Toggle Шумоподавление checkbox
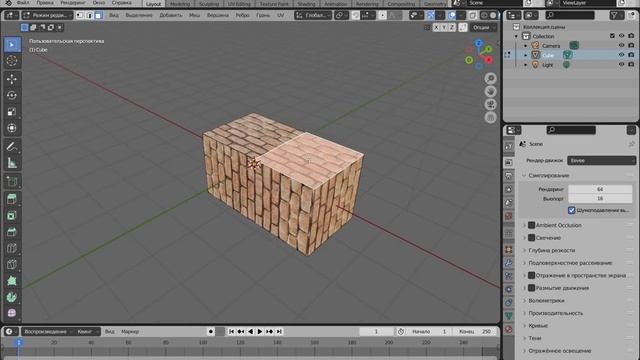The width and height of the screenshot is (640, 360). point(571,210)
